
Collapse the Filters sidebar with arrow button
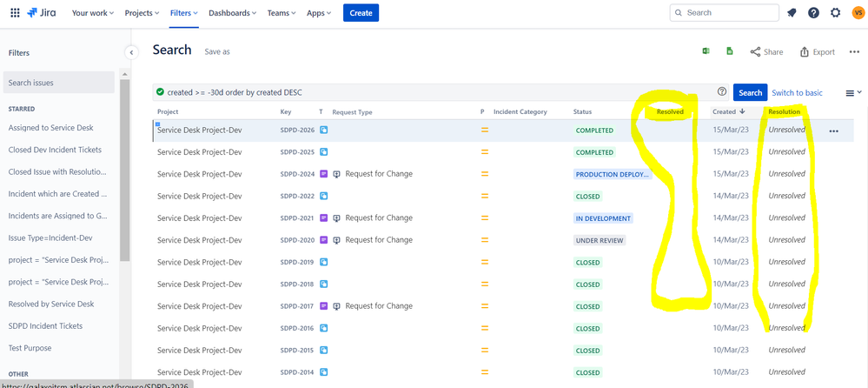click(131, 52)
